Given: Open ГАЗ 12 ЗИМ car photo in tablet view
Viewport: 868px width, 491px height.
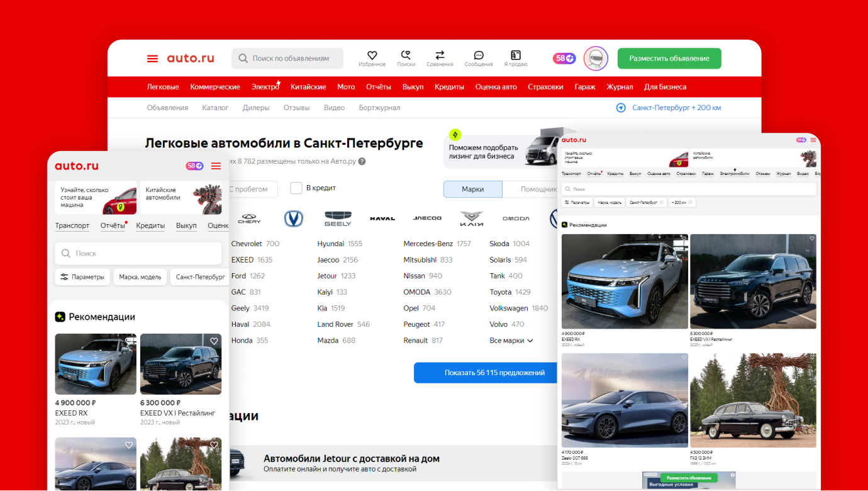Looking at the screenshot, I should pos(753,400).
